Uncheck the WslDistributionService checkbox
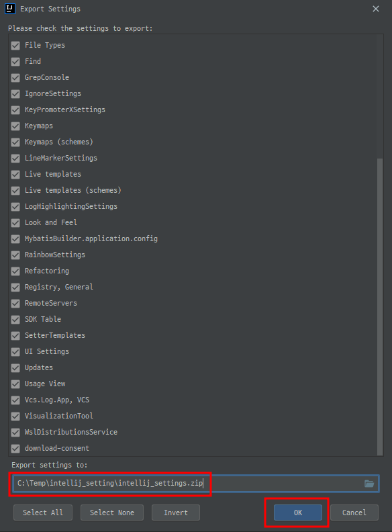 pos(15,433)
